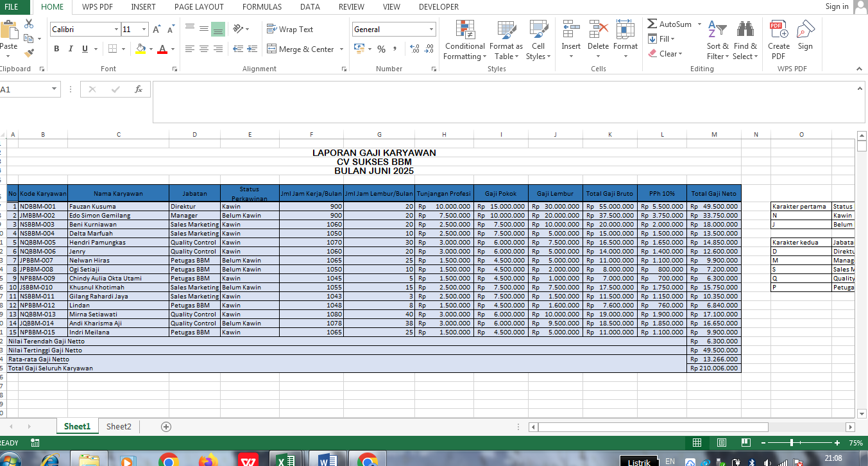Open Font dialog launcher
Viewport: 868px width, 466px height.
coord(174,69)
